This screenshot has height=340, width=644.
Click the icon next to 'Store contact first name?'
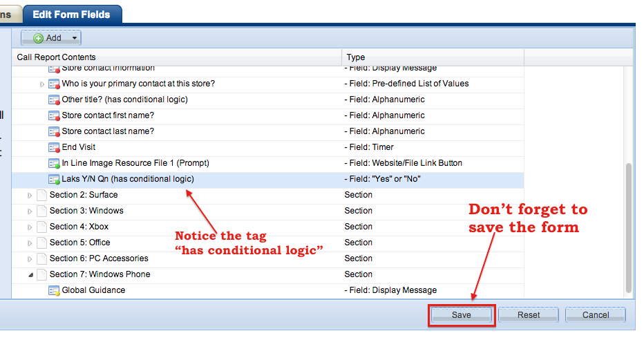click(54, 115)
